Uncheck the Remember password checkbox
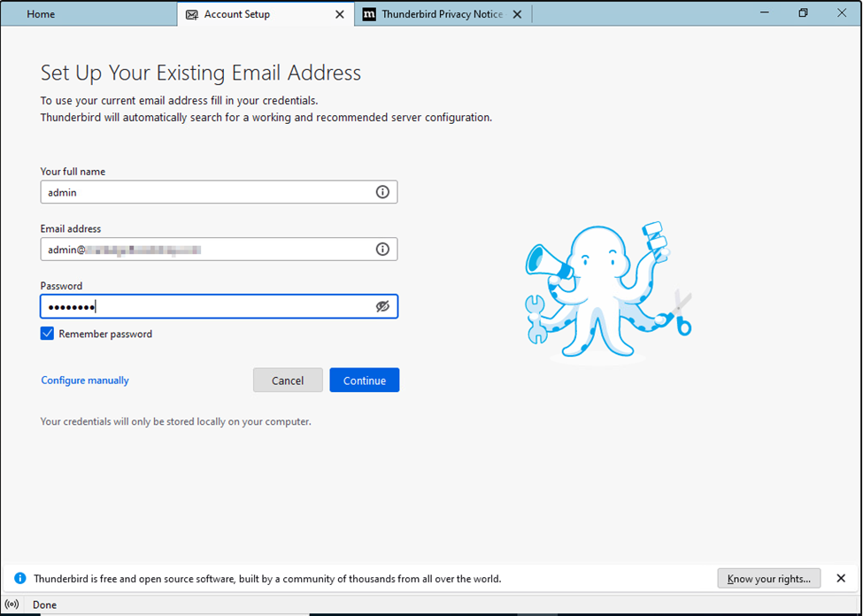Image resolution: width=863 pixels, height=616 pixels. tap(47, 334)
